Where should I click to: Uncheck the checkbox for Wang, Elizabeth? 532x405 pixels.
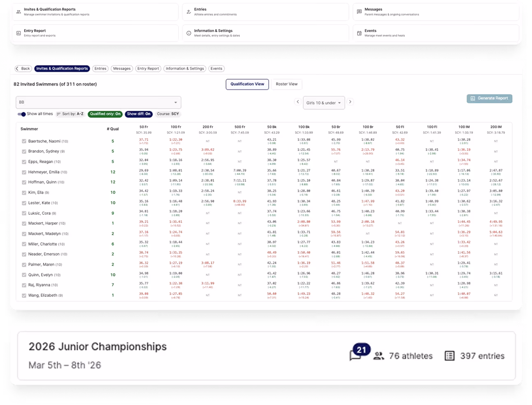click(x=24, y=296)
